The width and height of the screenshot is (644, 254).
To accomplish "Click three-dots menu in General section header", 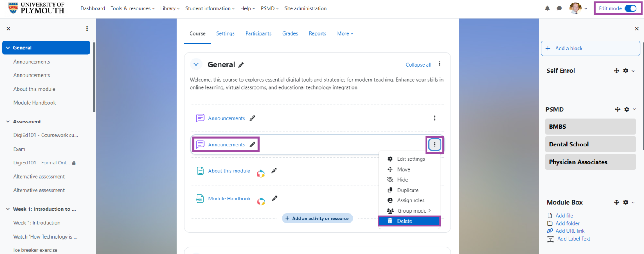I will pyautogui.click(x=439, y=64).
